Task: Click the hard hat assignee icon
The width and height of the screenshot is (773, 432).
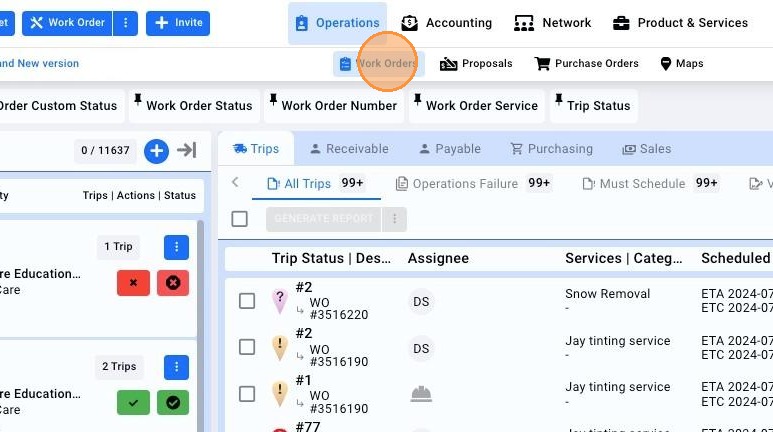Action: pyautogui.click(x=421, y=394)
